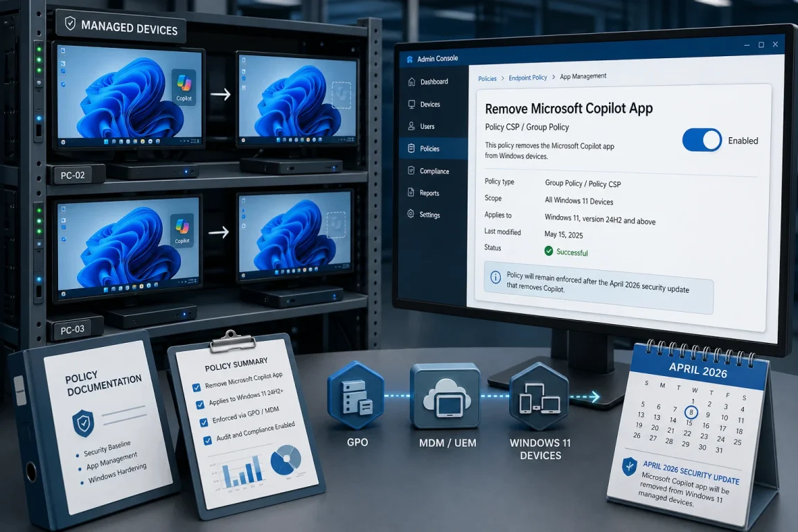Click the Copilot icon on PC-03 screen
Image resolution: width=798 pixels, height=532 pixels.
click(x=182, y=230)
